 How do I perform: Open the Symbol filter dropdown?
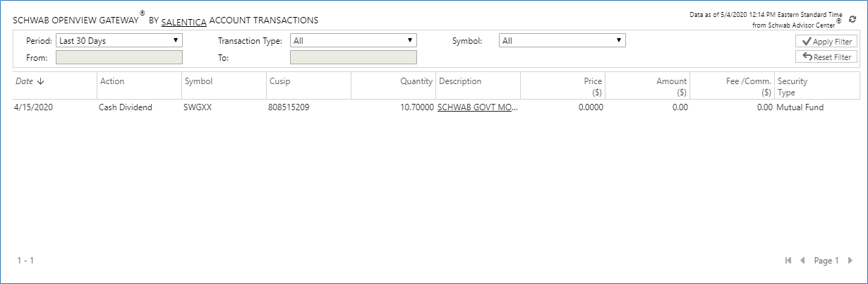click(x=562, y=41)
